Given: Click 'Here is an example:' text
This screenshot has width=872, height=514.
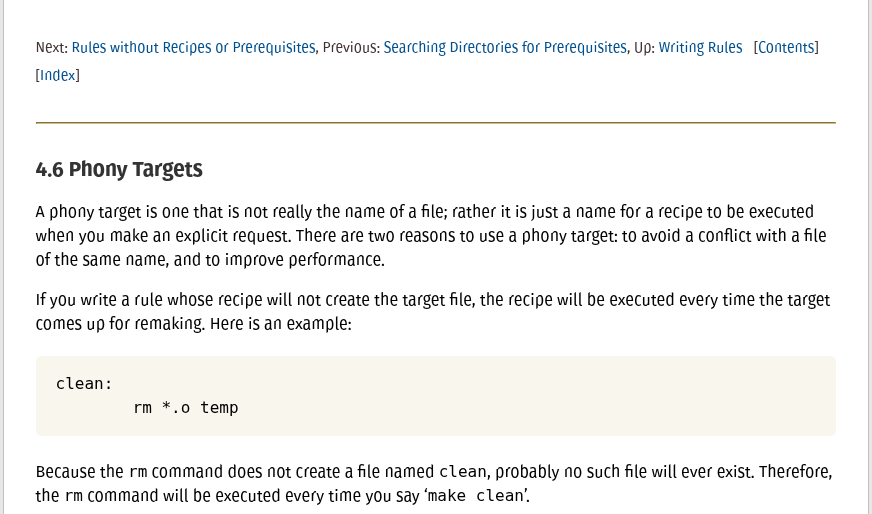Looking at the screenshot, I should click(281, 324).
